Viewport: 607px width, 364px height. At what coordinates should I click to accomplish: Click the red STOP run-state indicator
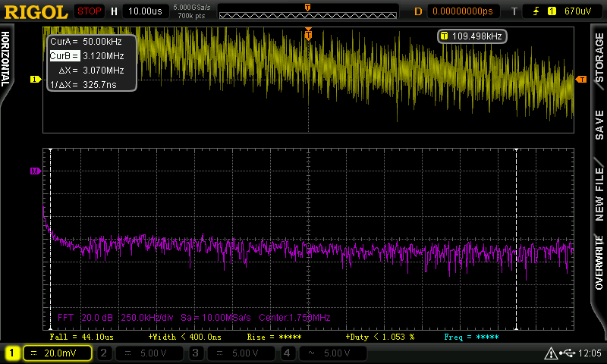pyautogui.click(x=89, y=11)
